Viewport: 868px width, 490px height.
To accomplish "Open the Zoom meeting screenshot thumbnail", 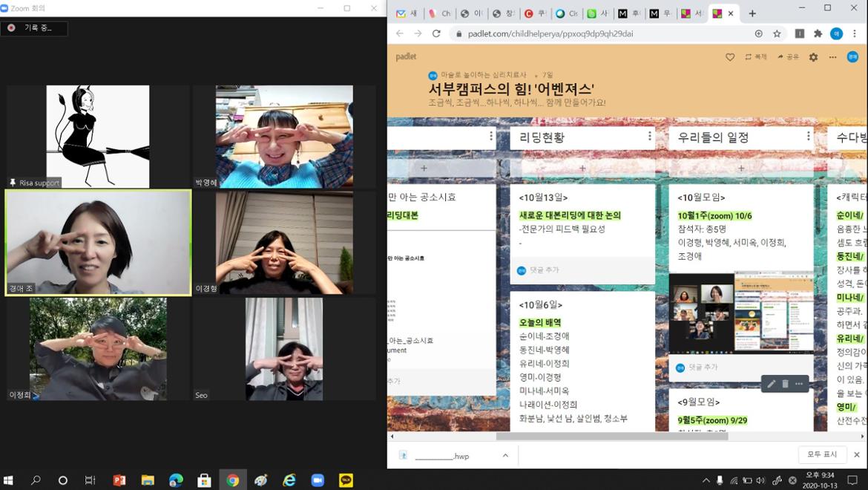I will (x=741, y=313).
